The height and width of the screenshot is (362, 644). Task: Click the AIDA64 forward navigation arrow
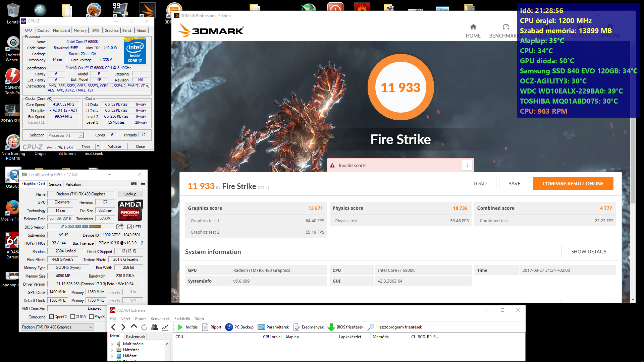pyautogui.click(x=123, y=327)
